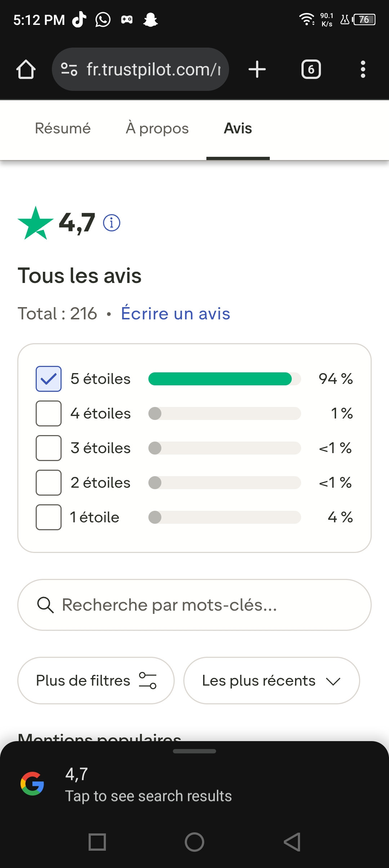Viewport: 389px width, 868px height.
Task: Open the browser three-dot menu
Action: click(x=363, y=69)
